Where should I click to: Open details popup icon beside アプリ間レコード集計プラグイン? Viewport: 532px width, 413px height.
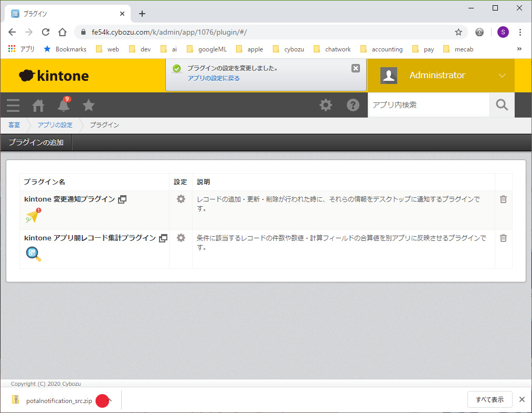coord(163,238)
